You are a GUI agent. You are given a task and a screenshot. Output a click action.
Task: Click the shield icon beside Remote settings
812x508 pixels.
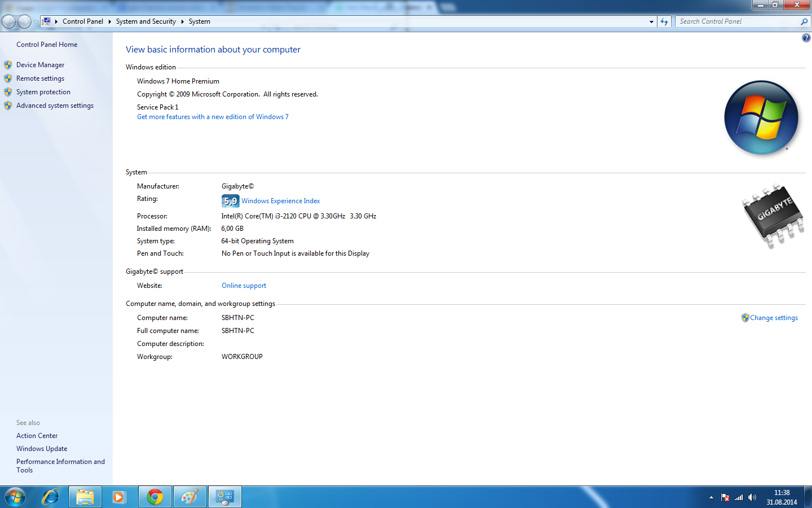point(8,78)
